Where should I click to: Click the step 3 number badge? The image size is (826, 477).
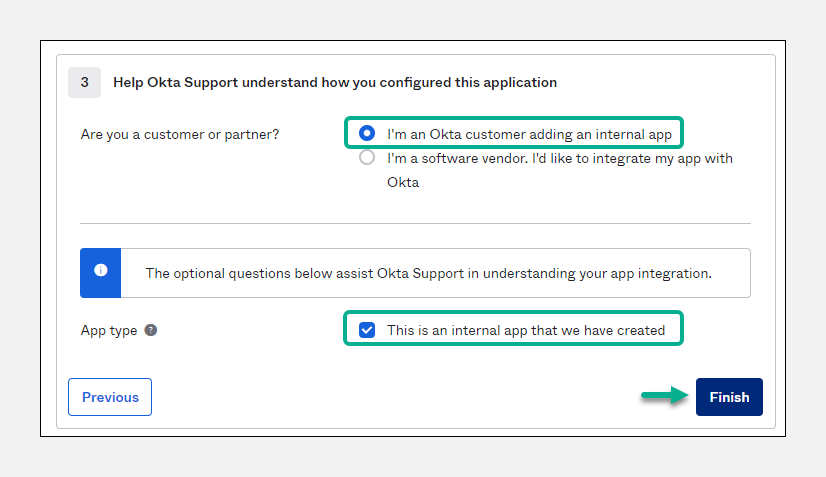pos(84,82)
